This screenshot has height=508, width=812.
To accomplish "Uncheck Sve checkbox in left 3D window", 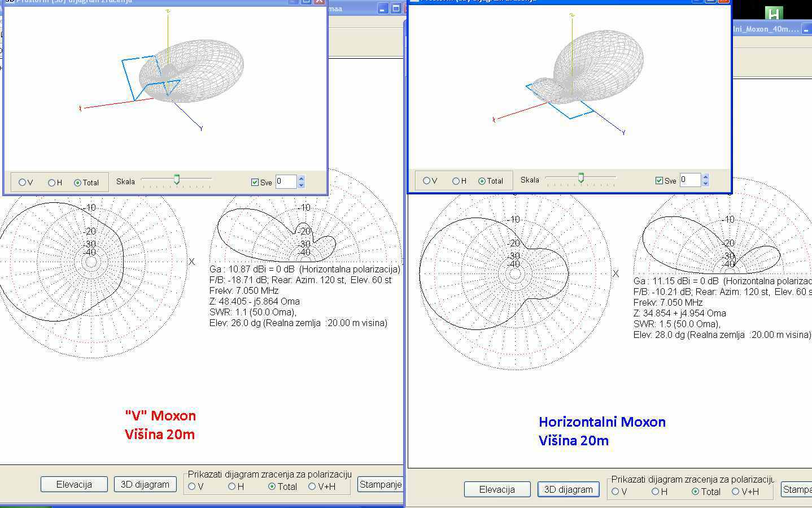I will (255, 182).
